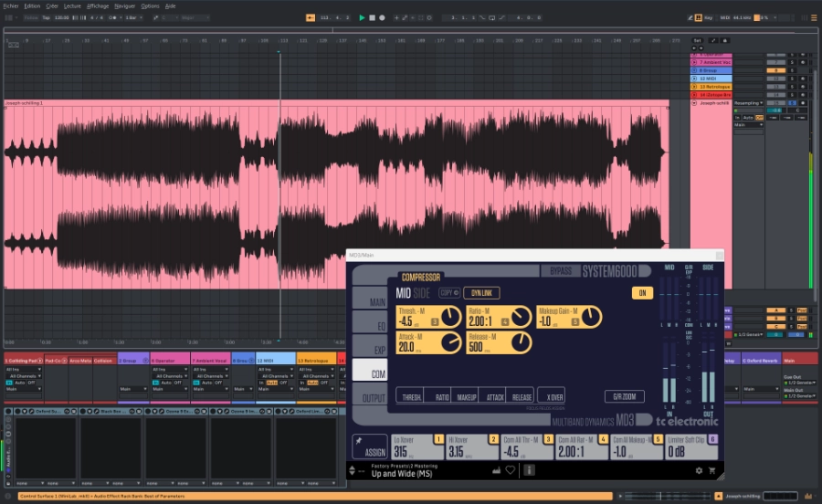
Task: Open the Fichier menu
Action: tap(11, 5)
